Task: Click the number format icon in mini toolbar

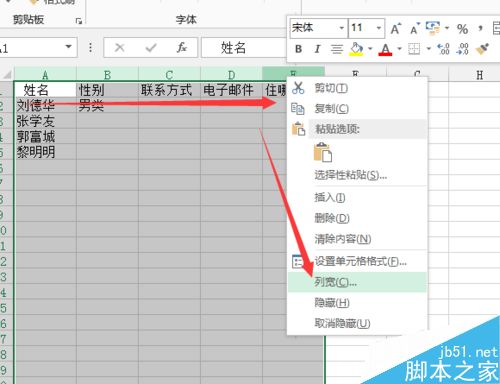Action: coord(433,28)
